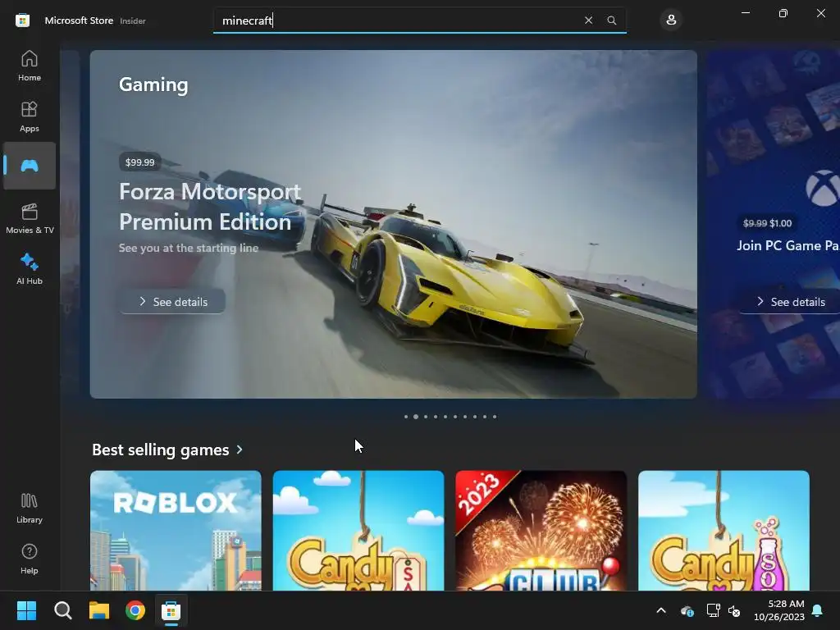
Task: Open the user account profile icon
Action: click(671, 21)
